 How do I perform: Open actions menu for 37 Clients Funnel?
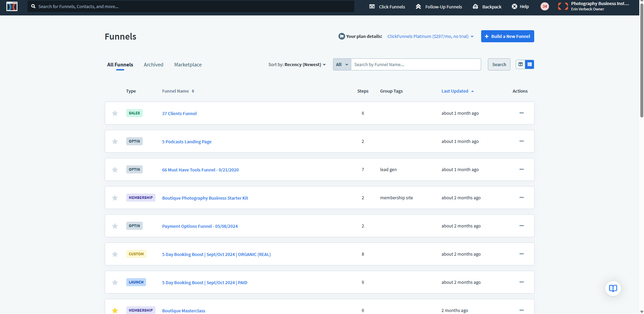(x=521, y=113)
